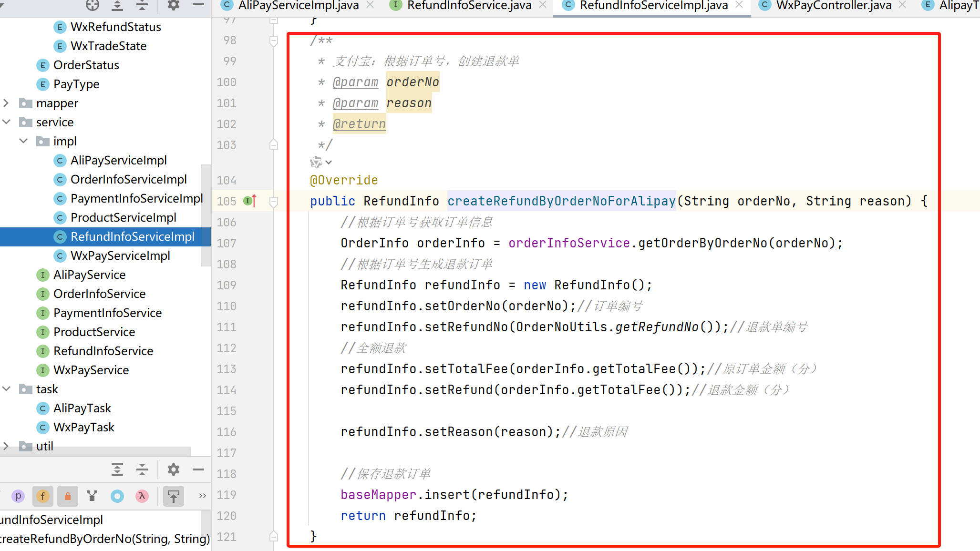The image size is (980, 551).
Task: Open Structure panel settings gear
Action: pyautogui.click(x=173, y=469)
